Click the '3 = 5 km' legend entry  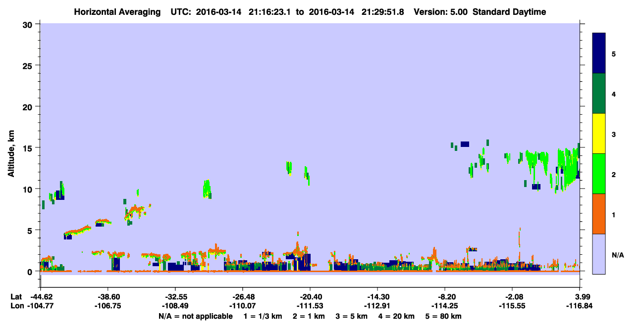click(352, 316)
